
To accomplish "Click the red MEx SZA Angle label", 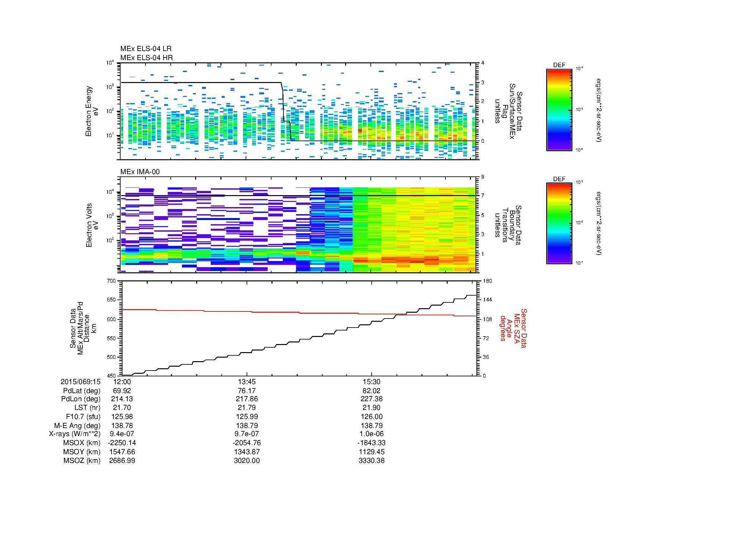I will [513, 328].
